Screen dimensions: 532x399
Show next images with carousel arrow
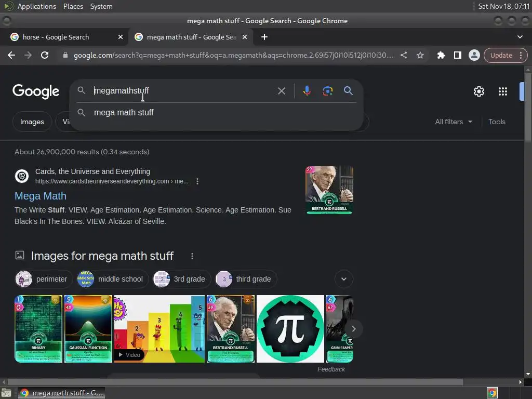tap(353, 329)
